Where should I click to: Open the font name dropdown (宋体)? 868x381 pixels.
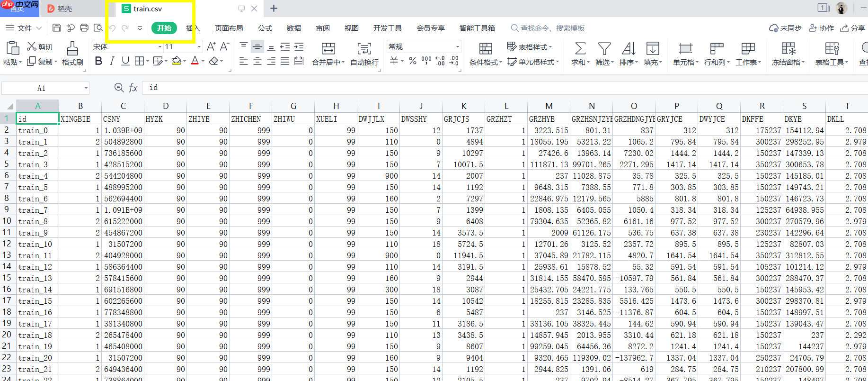pos(159,47)
